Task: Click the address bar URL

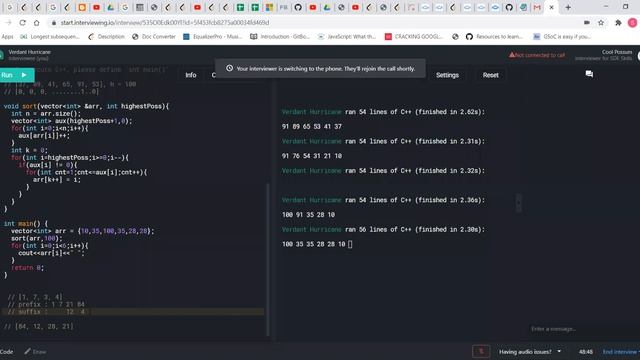Action: (165, 23)
